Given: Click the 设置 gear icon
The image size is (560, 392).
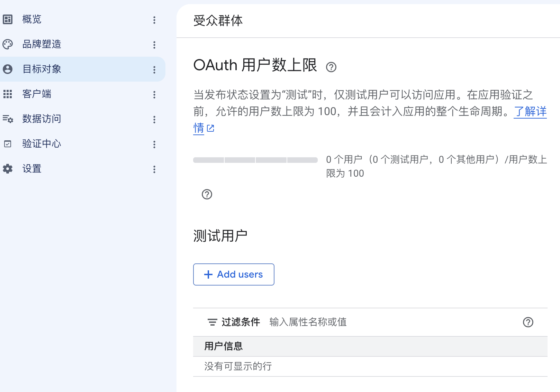Looking at the screenshot, I should pyautogui.click(x=8, y=169).
